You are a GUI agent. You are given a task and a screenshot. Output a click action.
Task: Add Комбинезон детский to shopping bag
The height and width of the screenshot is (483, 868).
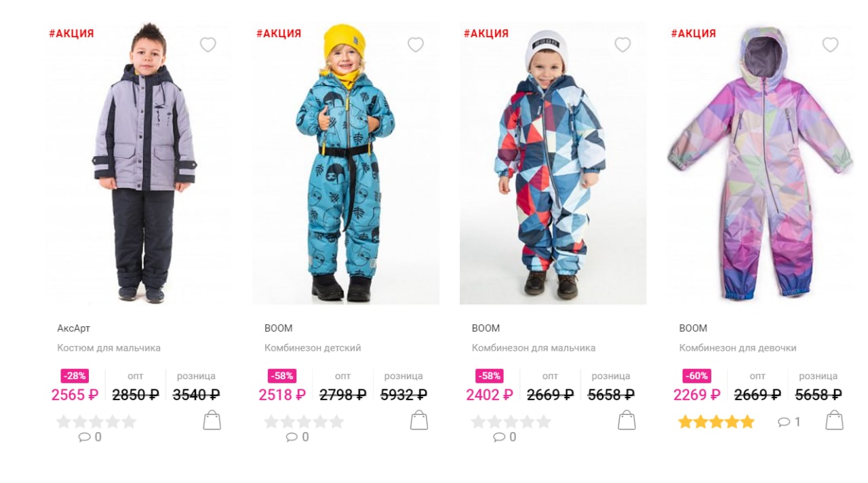(x=419, y=420)
